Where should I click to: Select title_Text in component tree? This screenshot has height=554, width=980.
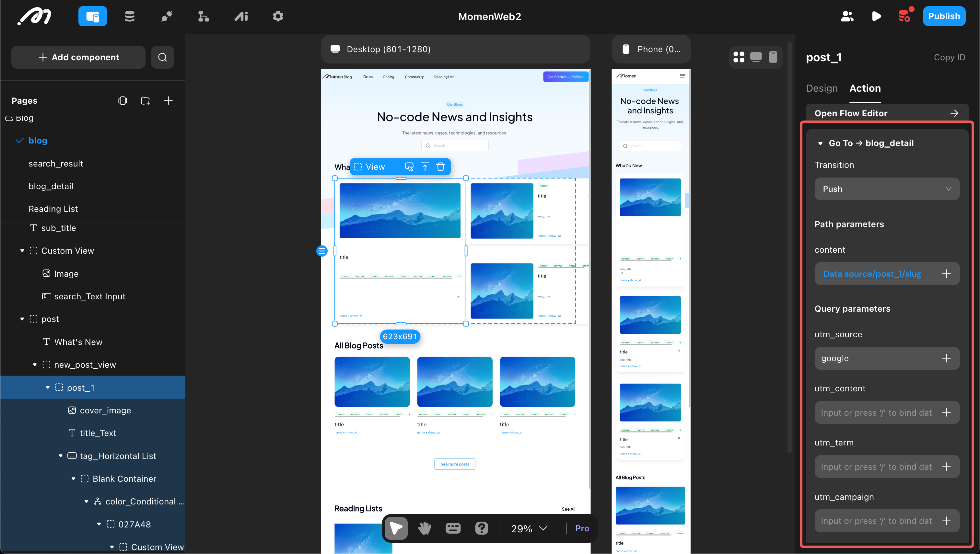98,433
